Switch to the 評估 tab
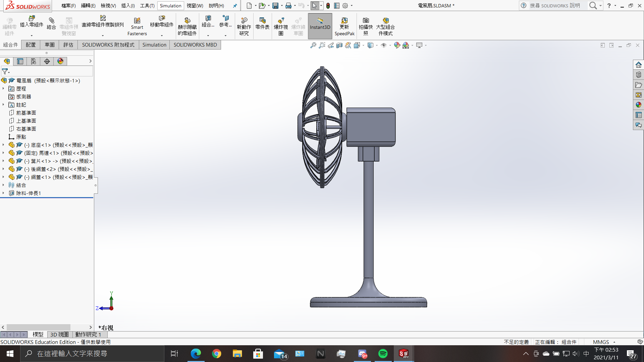This screenshot has height=362, width=644. (68, 45)
